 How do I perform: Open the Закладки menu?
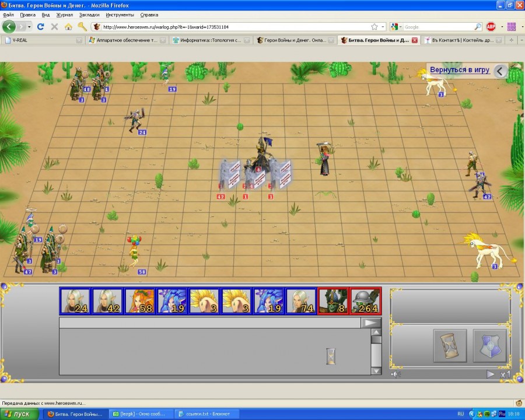point(89,15)
